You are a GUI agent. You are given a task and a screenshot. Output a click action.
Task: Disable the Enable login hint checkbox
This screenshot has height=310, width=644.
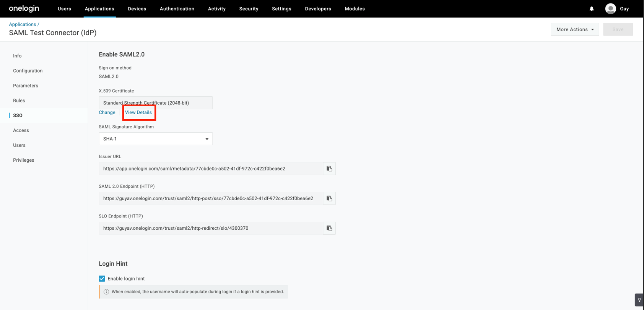[x=102, y=279]
